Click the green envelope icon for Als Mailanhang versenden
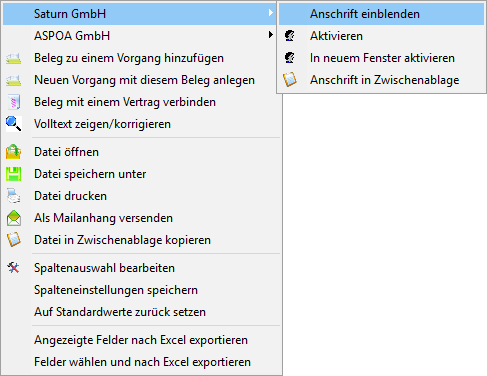 tap(14, 218)
